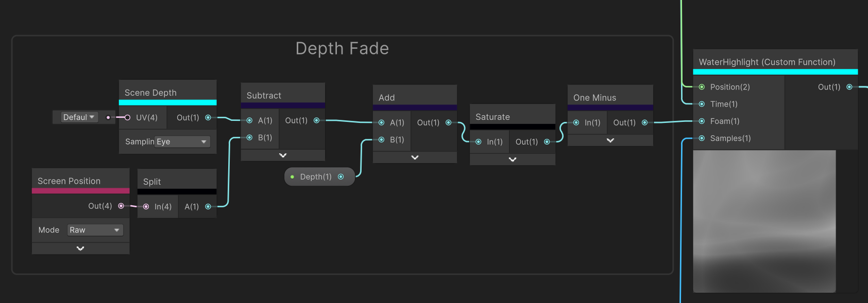
Task: Click the Saturate node In(1) input port
Action: [479, 142]
